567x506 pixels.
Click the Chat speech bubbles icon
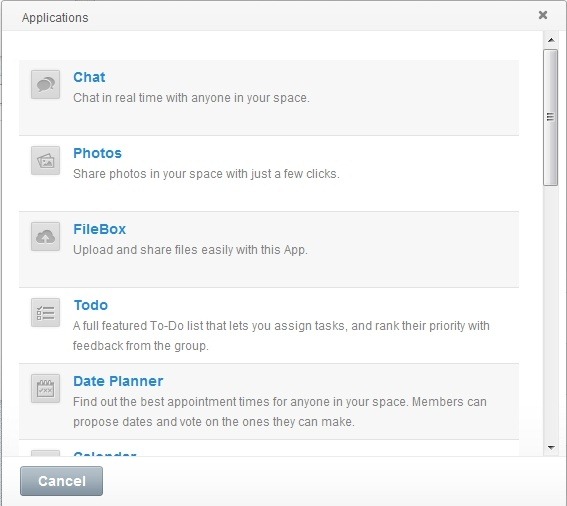45,85
